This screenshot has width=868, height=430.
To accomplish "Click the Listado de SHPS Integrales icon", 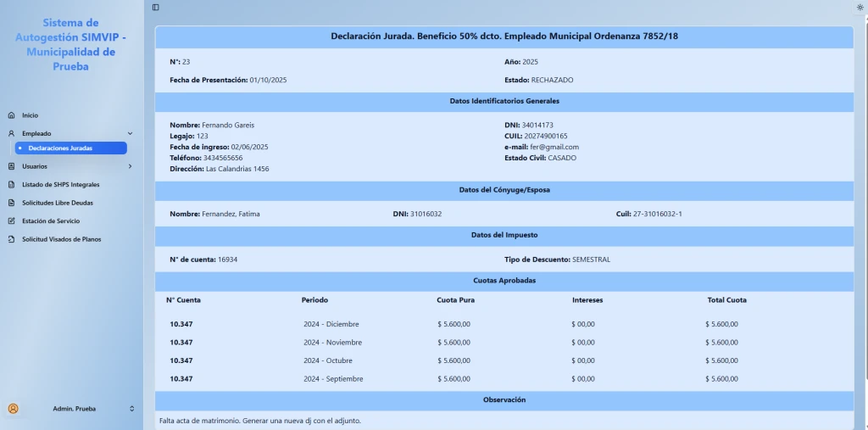I will pos(12,185).
